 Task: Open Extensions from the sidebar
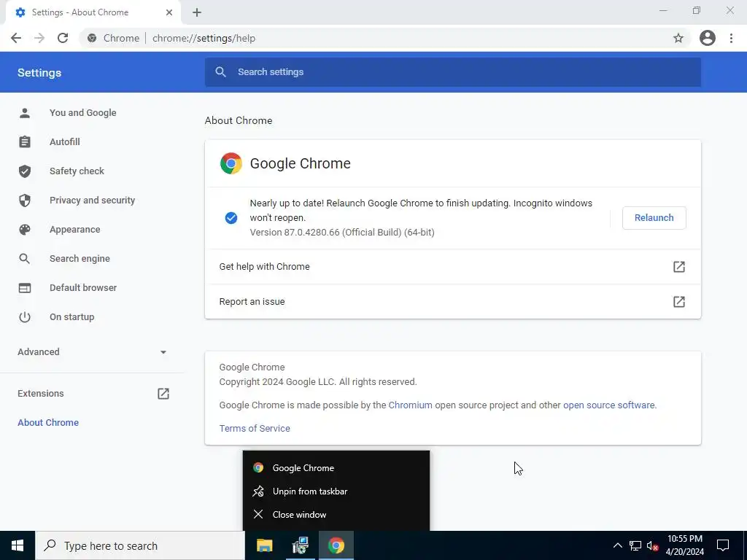41,393
